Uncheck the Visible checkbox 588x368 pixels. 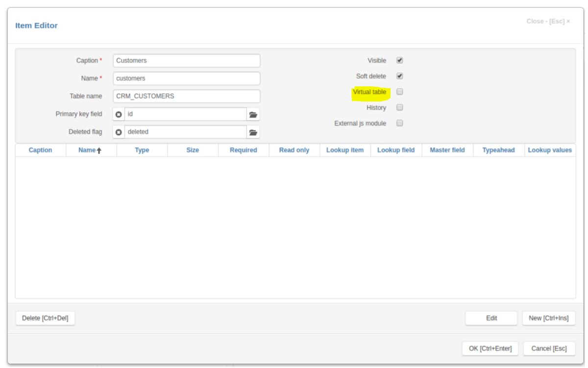(399, 60)
